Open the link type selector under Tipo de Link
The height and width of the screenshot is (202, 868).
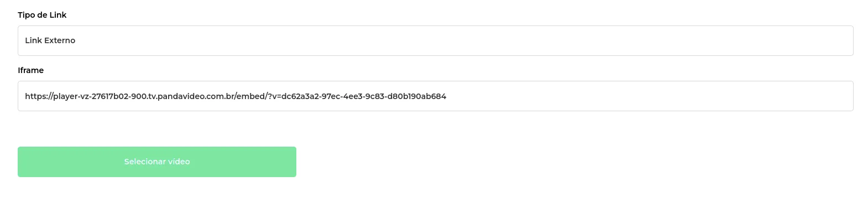[x=435, y=40]
